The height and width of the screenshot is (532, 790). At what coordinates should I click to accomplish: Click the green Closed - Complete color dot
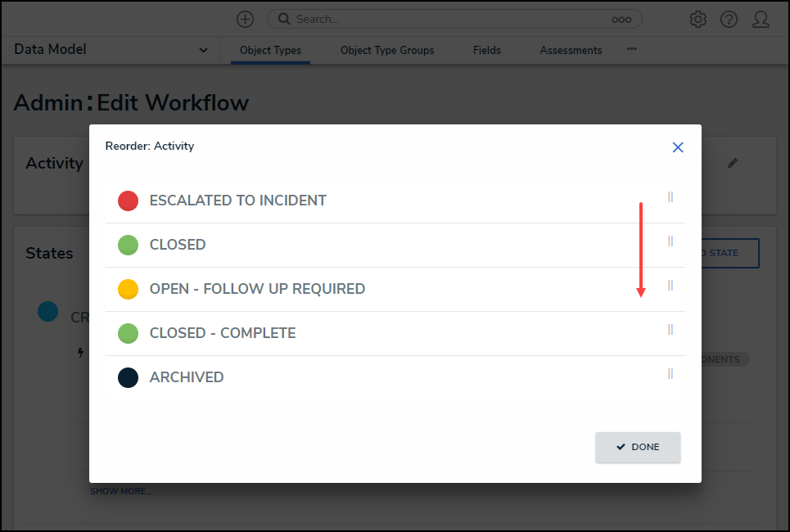[x=128, y=333]
